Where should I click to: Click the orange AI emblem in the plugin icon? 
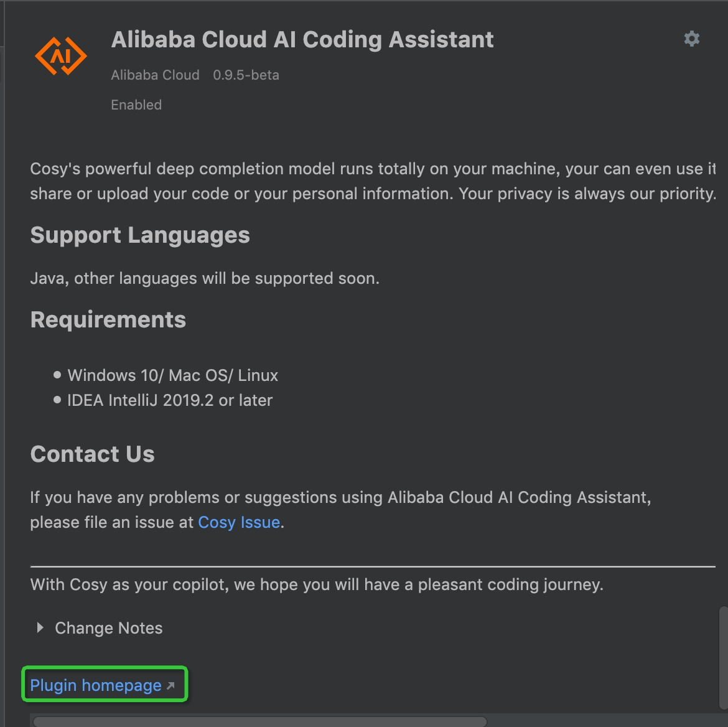[60, 56]
